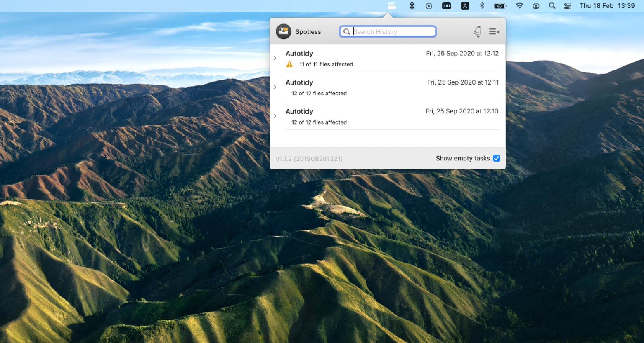Click the Spotless app logo icon
The height and width of the screenshot is (343, 644).
[x=284, y=31]
